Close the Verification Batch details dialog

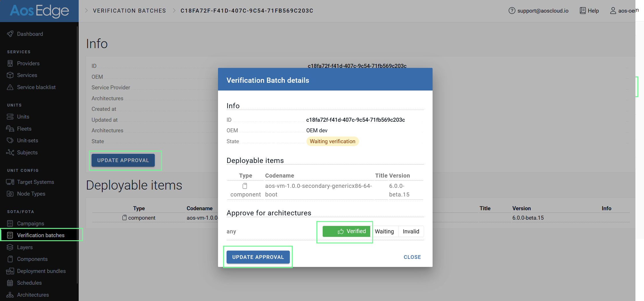[x=412, y=257]
